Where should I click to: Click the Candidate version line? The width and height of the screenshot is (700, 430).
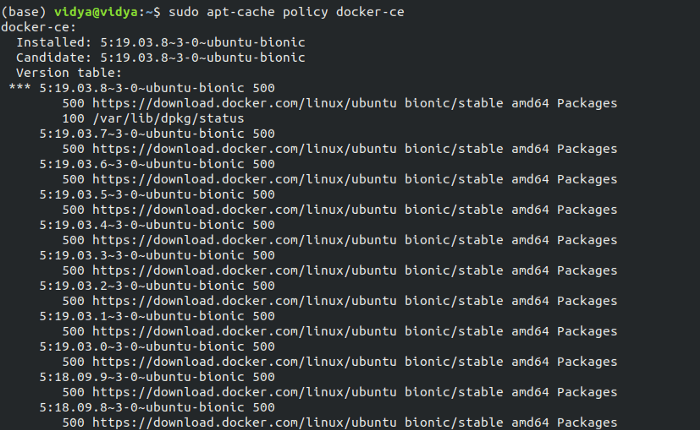[161, 58]
